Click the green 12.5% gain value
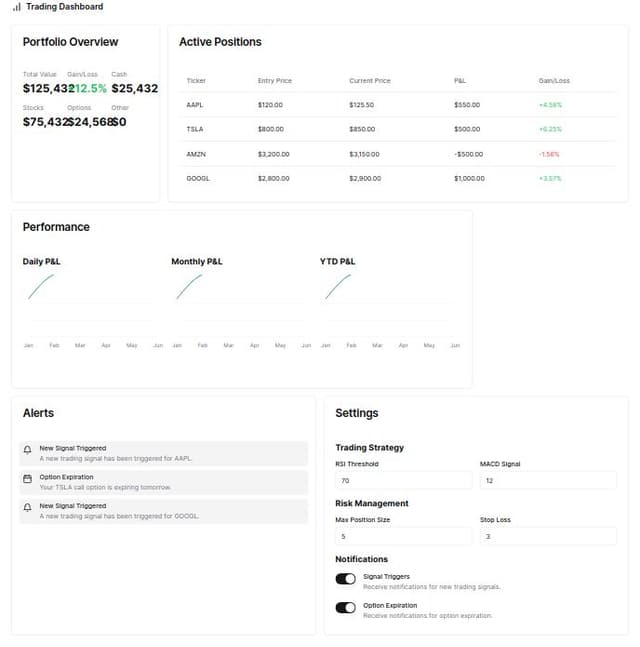640x647 pixels. [87, 88]
